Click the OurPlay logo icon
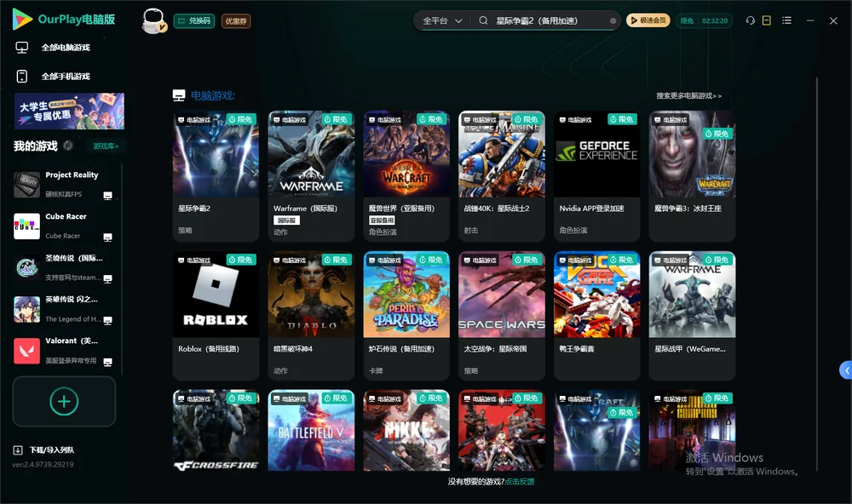852x504 pixels. [x=22, y=19]
